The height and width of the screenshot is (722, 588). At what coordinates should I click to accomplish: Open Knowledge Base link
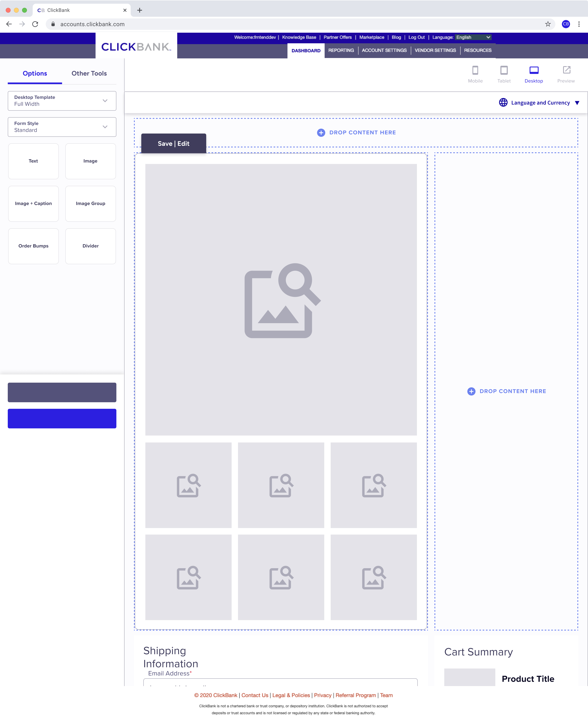(x=299, y=37)
